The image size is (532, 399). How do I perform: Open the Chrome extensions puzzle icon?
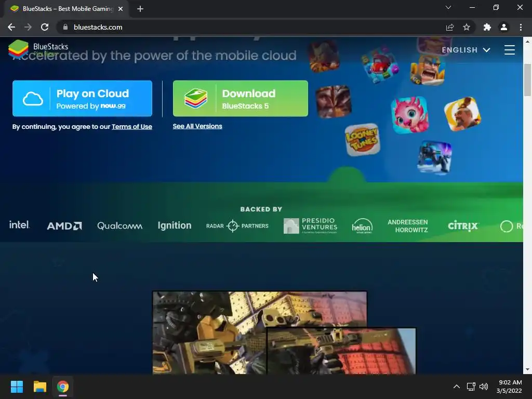pos(487,27)
